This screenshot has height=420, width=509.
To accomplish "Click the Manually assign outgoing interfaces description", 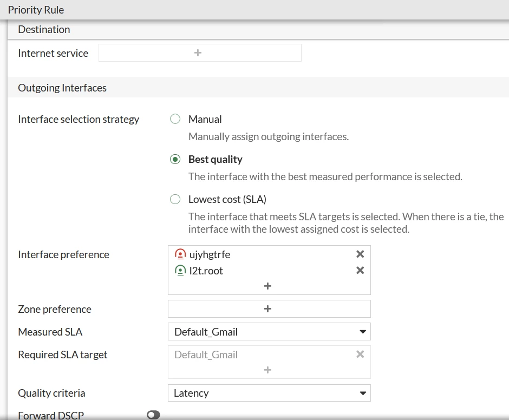I will tap(269, 136).
